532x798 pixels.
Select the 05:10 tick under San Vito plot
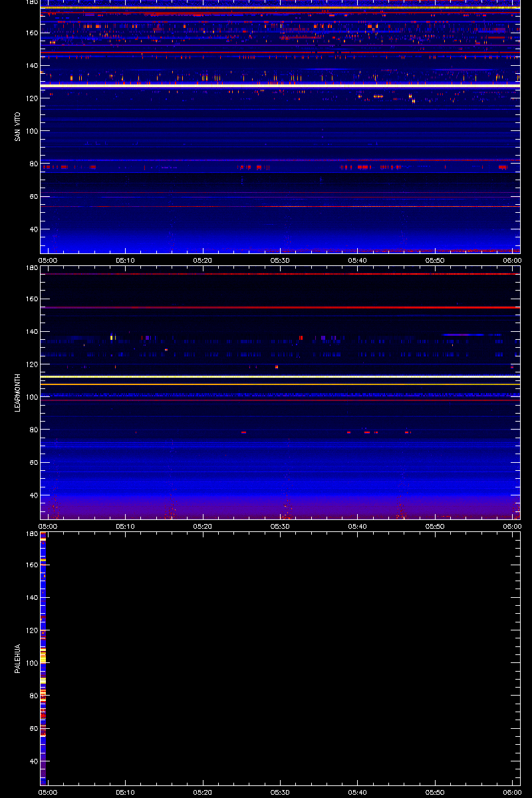[x=125, y=260]
